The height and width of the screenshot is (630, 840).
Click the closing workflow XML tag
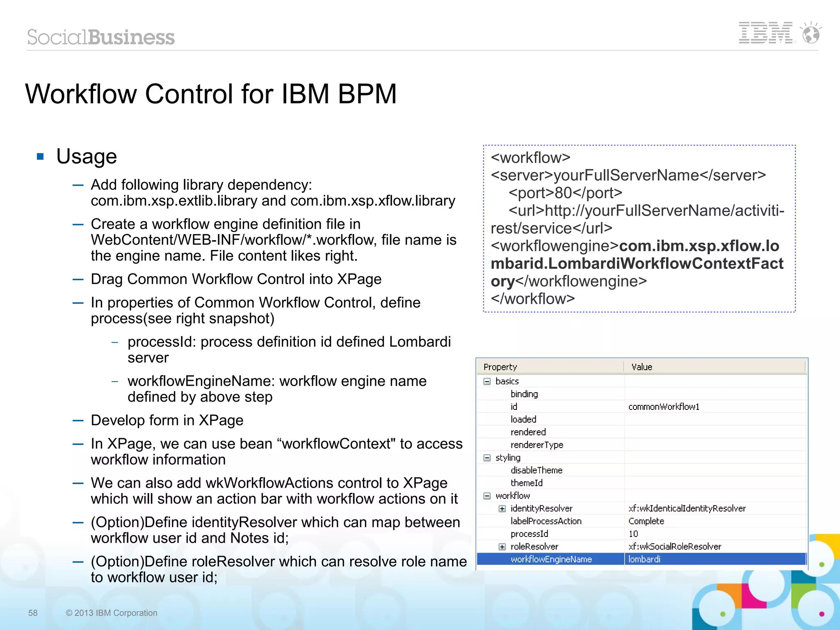pos(533,299)
